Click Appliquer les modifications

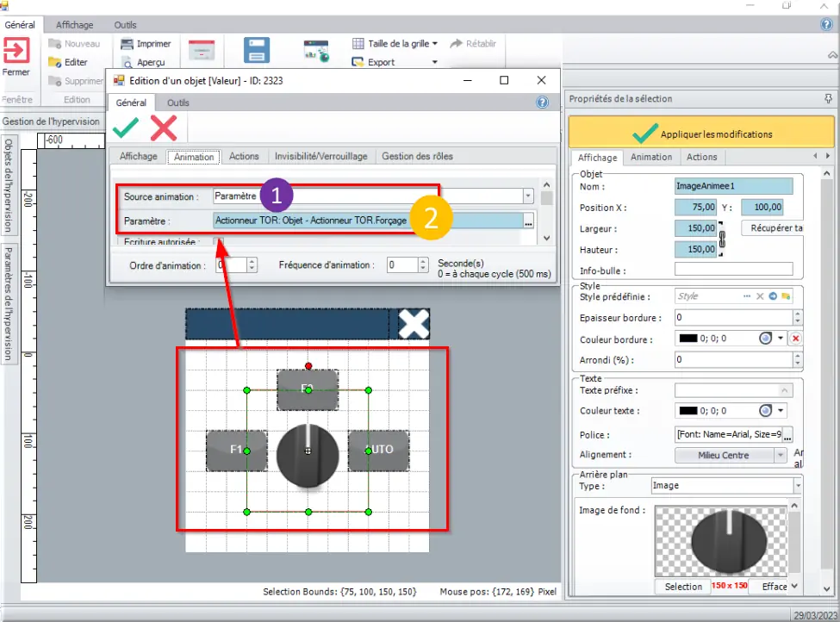pyautogui.click(x=701, y=134)
